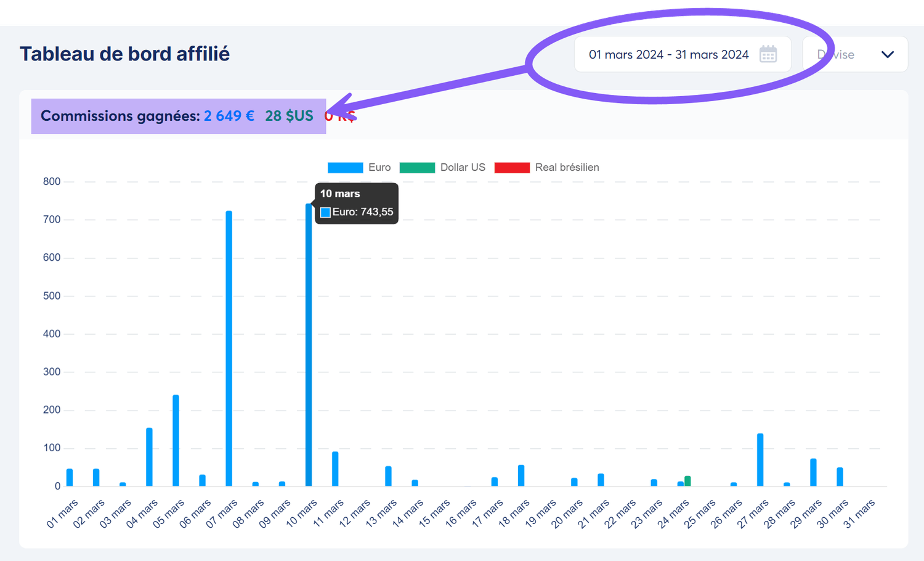This screenshot has width=924, height=561.
Task: Click the 22 mars x-axis label
Action: point(620,514)
